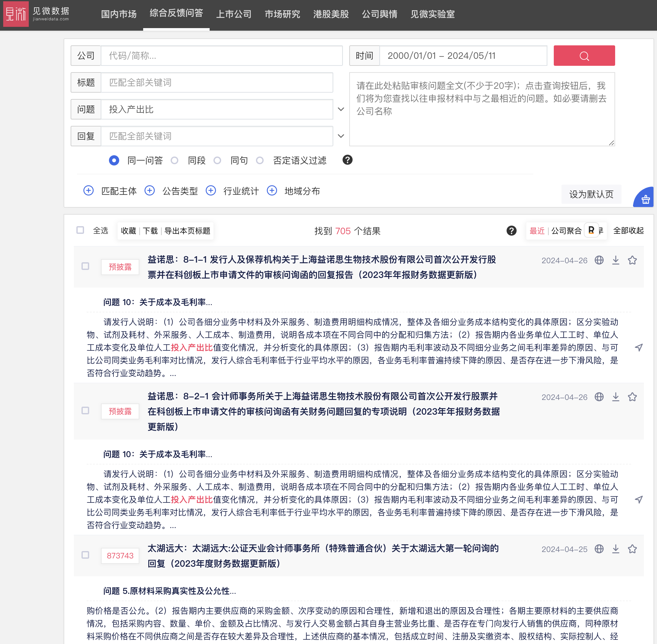657x644 pixels.
Task: Star the 益诺思 8-2-1 result
Action: point(632,397)
